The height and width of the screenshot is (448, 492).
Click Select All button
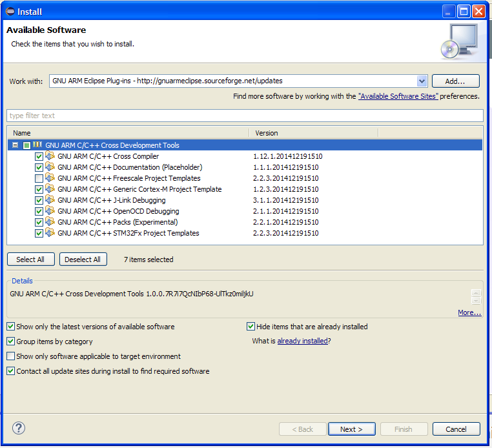(31, 260)
